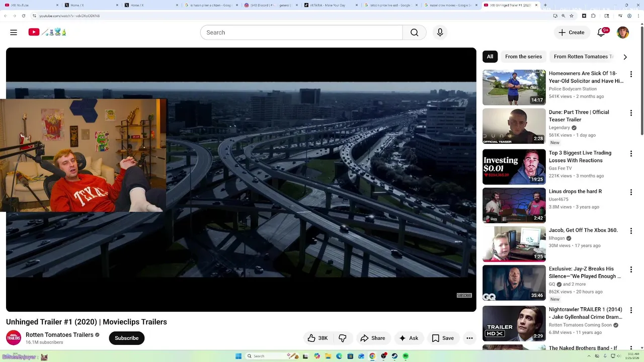The width and height of the screenshot is (644, 362).
Task: Go to YouTube home via logo
Action: point(47,32)
